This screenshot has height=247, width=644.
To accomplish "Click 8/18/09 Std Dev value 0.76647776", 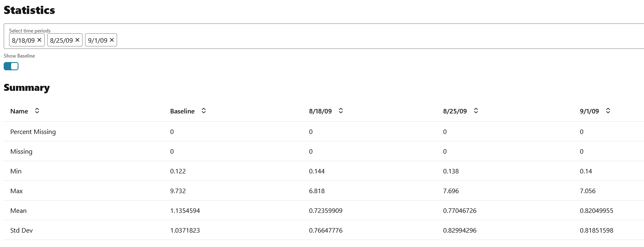I will [x=326, y=231].
